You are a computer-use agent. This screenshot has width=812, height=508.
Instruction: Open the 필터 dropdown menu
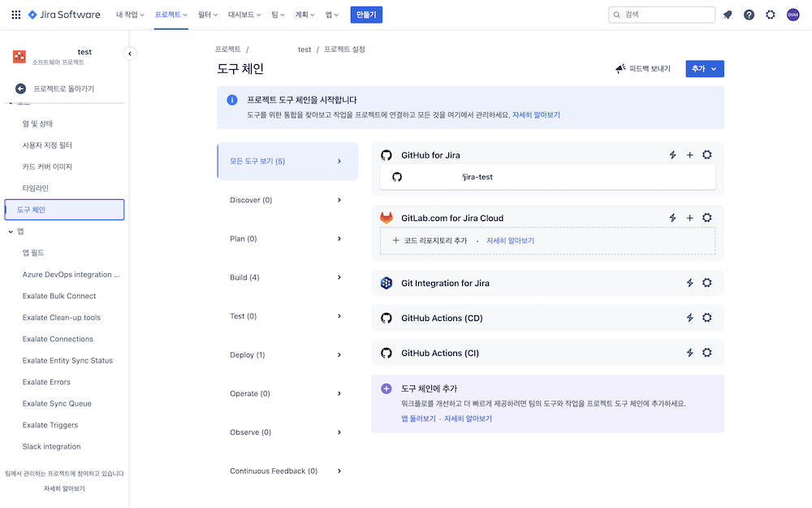[208, 15]
